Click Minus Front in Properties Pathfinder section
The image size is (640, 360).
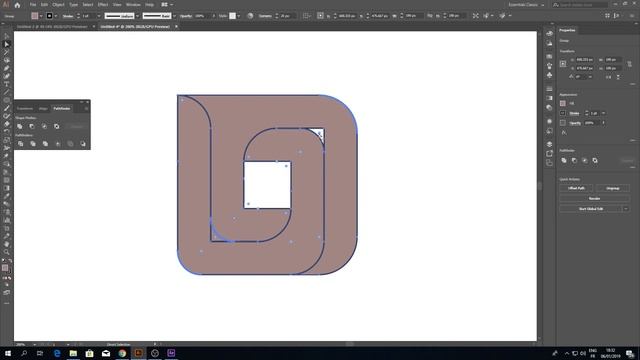574,160
